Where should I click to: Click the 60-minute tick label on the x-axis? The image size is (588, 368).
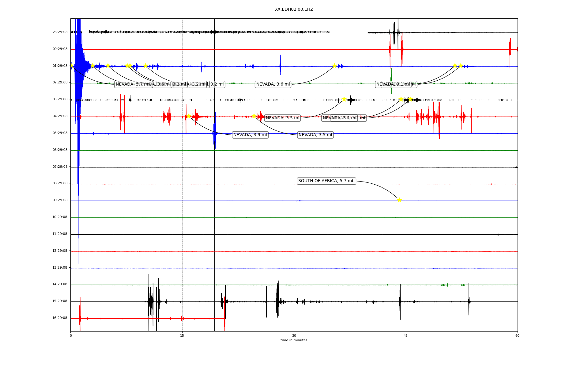[x=517, y=336]
